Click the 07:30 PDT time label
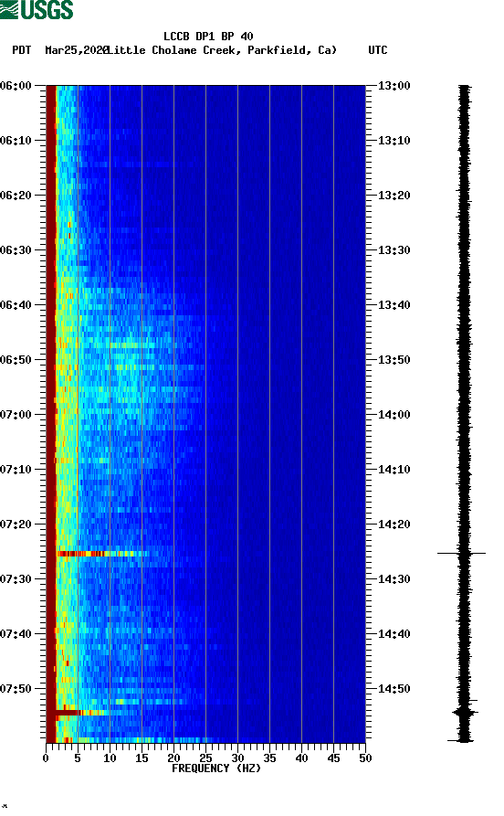504x816 pixels. point(16,579)
